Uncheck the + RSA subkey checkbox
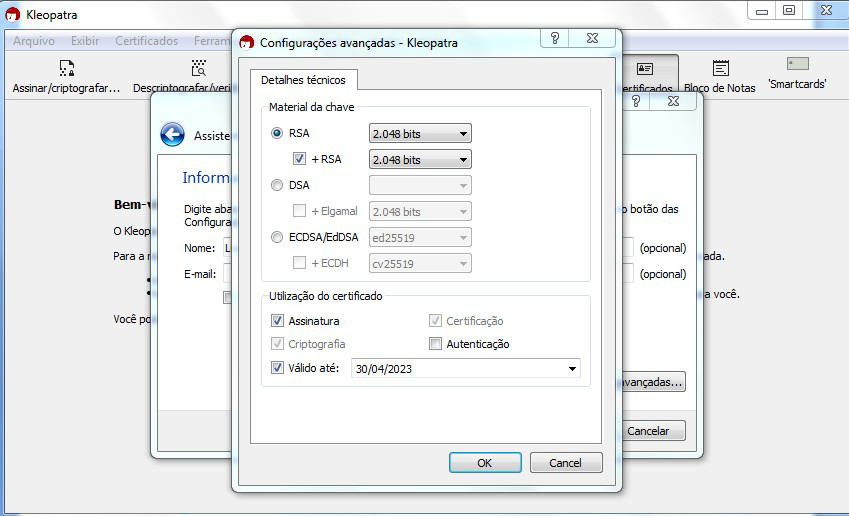The height and width of the screenshot is (516, 849). tap(299, 159)
